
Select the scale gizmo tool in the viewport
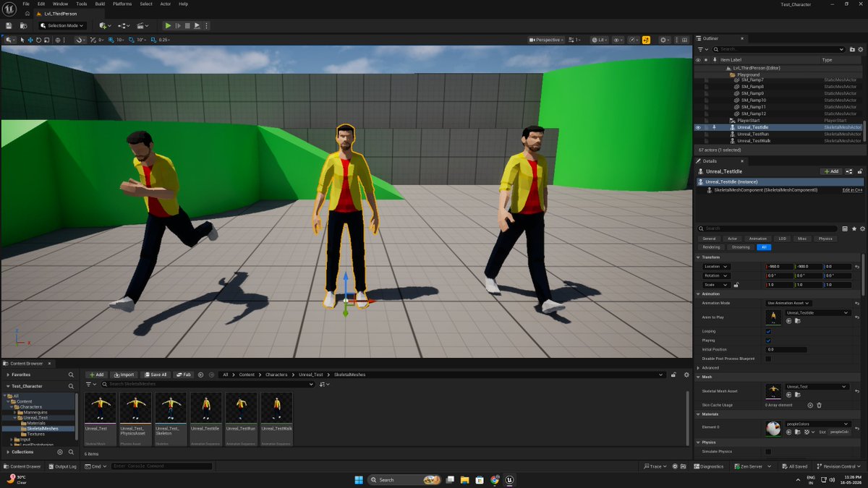click(x=46, y=40)
